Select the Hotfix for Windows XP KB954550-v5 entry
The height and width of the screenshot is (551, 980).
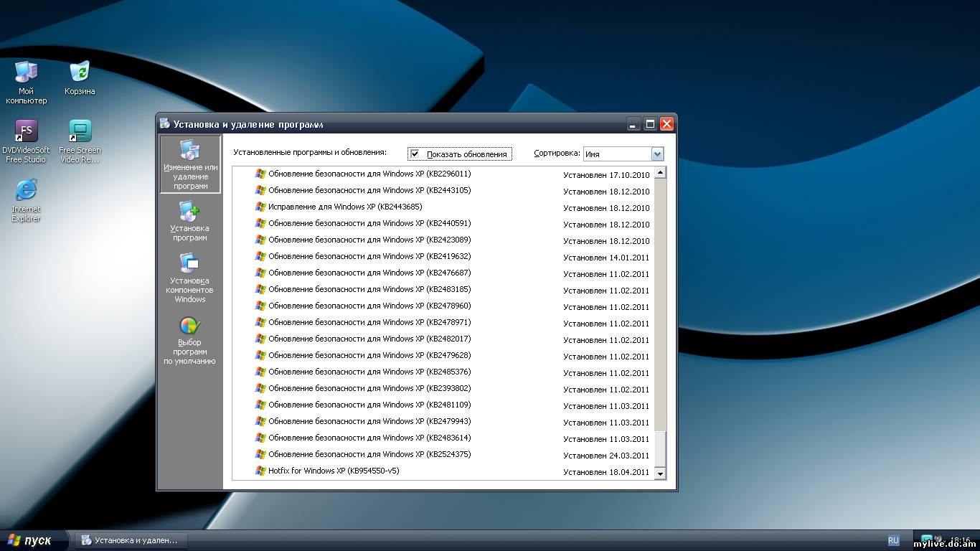point(334,471)
